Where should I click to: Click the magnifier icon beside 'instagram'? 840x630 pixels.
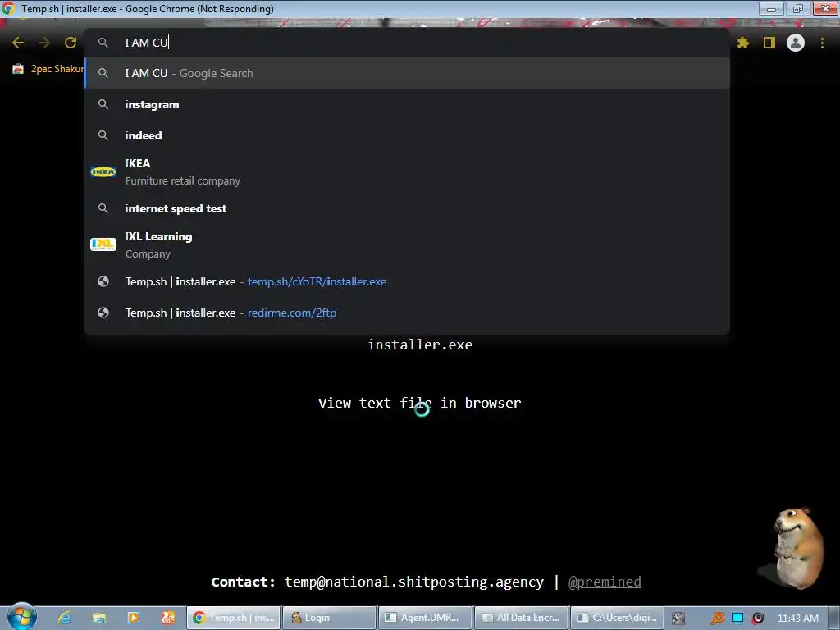103,104
